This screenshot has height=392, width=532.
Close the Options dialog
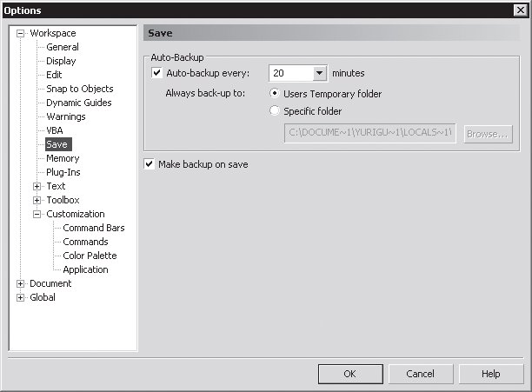[520, 10]
